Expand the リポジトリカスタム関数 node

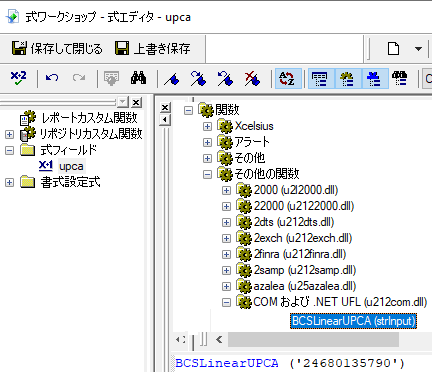[9, 134]
